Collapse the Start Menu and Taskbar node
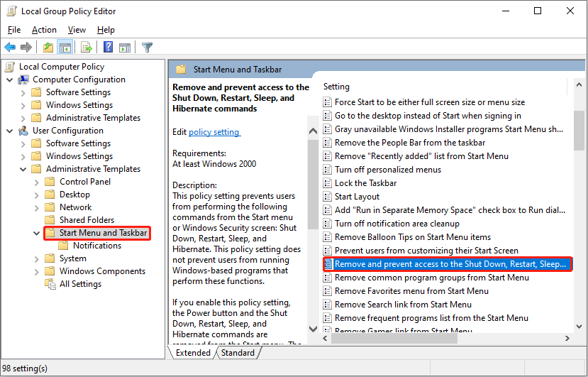 pos(37,233)
